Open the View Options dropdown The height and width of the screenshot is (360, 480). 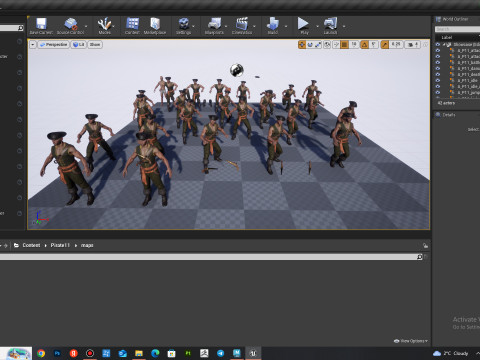click(411, 341)
